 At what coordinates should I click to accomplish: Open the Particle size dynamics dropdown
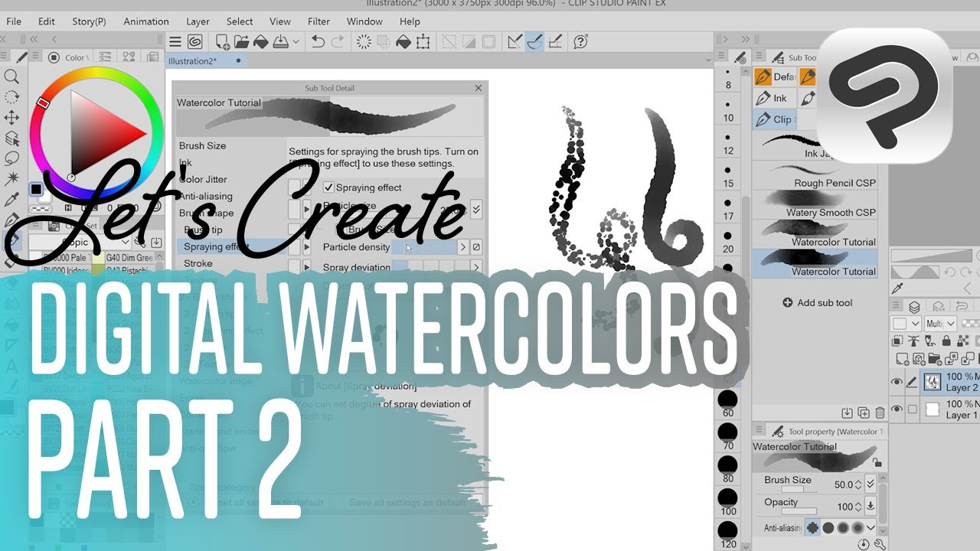pyautogui.click(x=476, y=208)
